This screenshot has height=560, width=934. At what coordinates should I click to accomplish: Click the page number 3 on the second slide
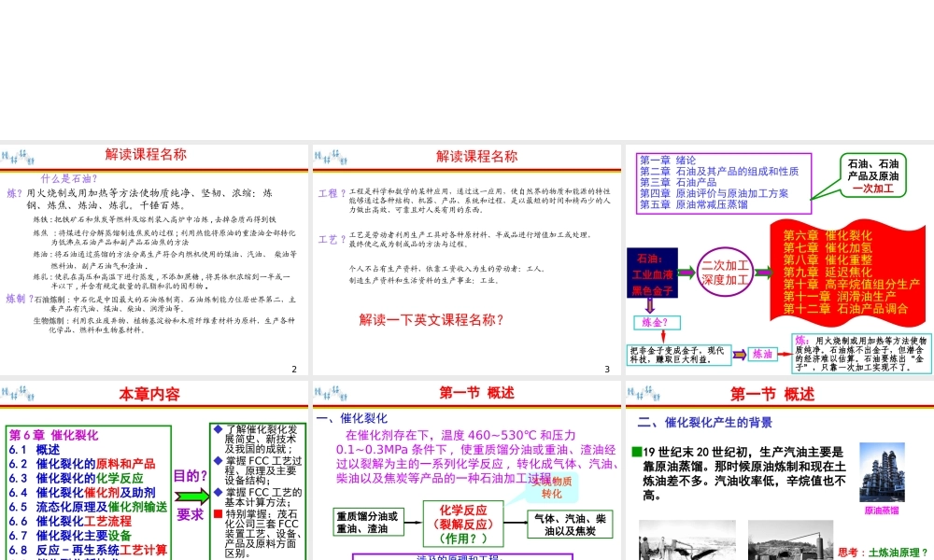click(x=607, y=369)
